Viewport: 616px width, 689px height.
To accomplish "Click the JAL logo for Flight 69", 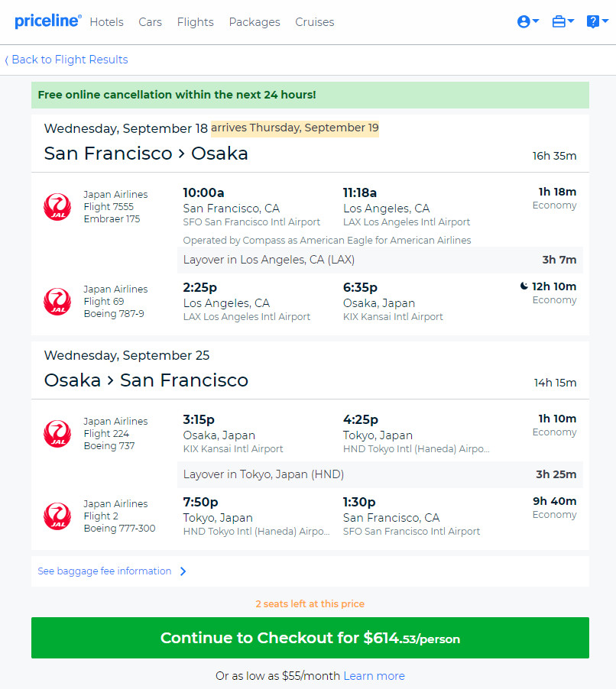I will pyautogui.click(x=57, y=302).
